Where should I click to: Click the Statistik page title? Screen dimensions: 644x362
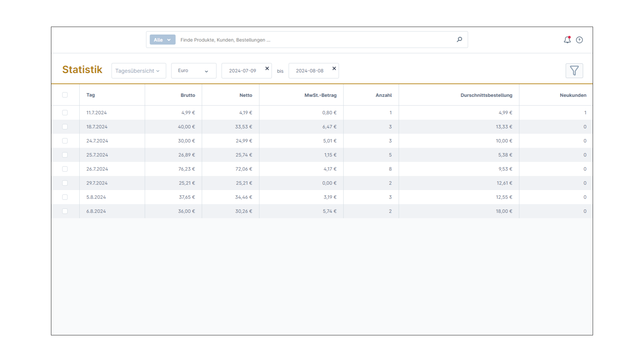tap(82, 69)
